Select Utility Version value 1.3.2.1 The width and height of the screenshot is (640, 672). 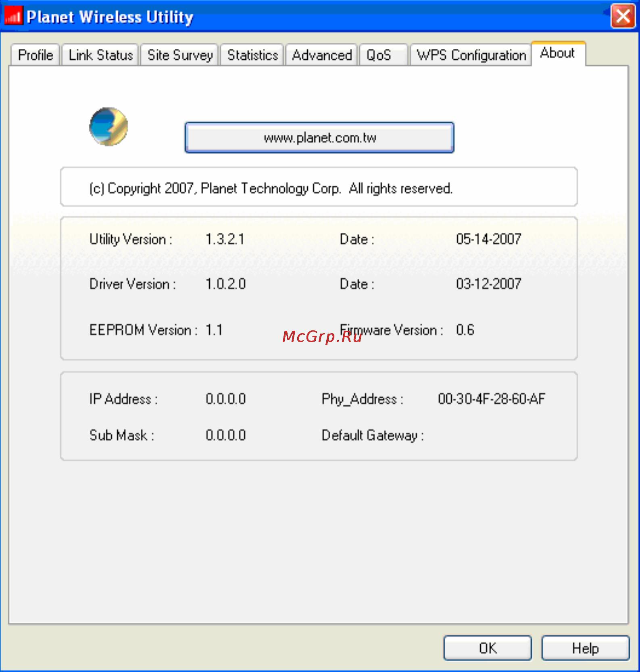pos(225,239)
